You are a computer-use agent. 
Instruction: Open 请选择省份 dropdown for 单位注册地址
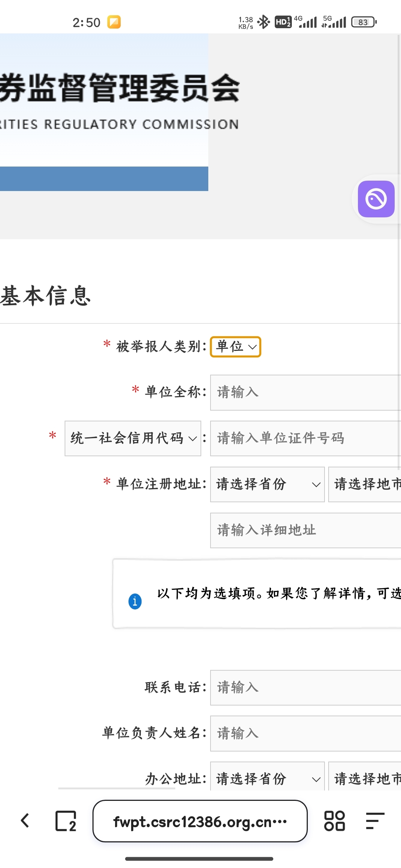click(x=267, y=484)
